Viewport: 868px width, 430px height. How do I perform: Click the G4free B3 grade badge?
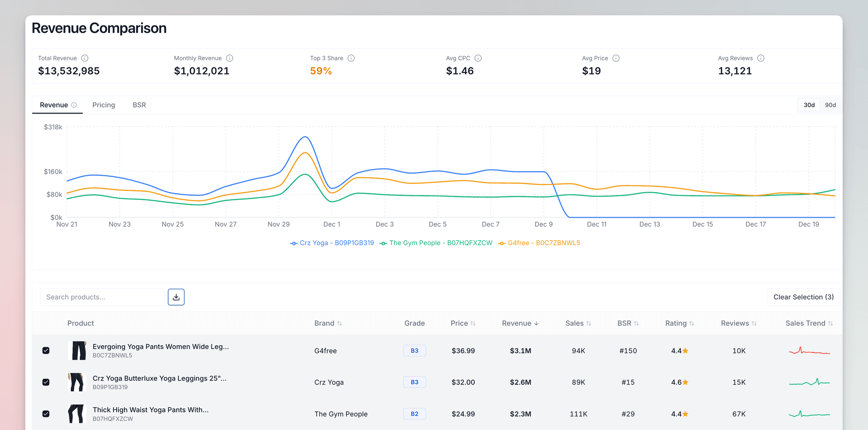coord(415,351)
